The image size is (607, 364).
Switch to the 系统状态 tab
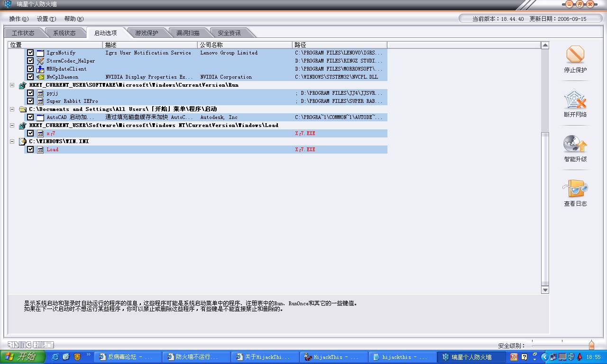pos(64,33)
